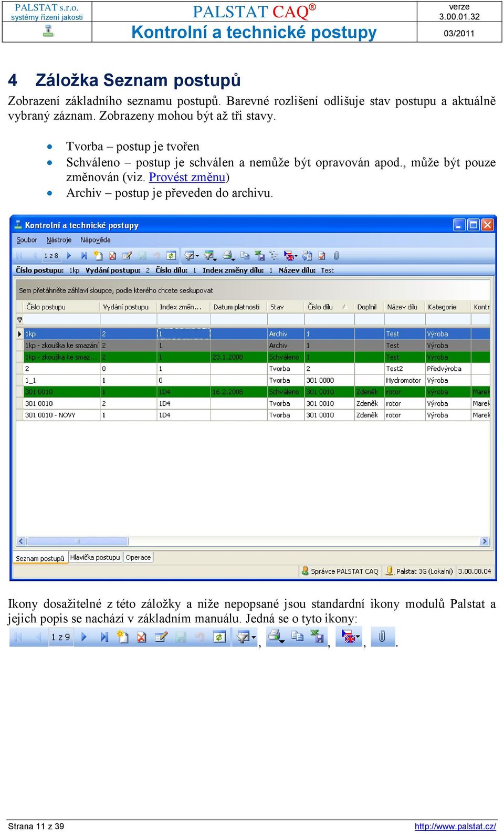Click cell 'Předvýroba' in Kategorie column

447,369
